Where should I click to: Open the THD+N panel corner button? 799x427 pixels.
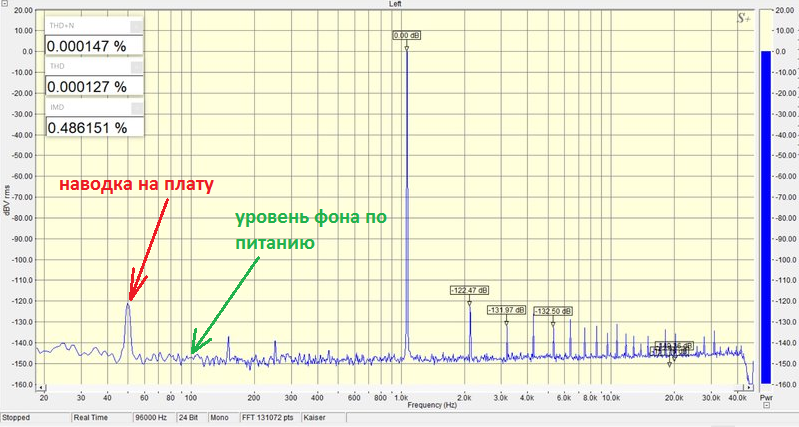click(136, 26)
